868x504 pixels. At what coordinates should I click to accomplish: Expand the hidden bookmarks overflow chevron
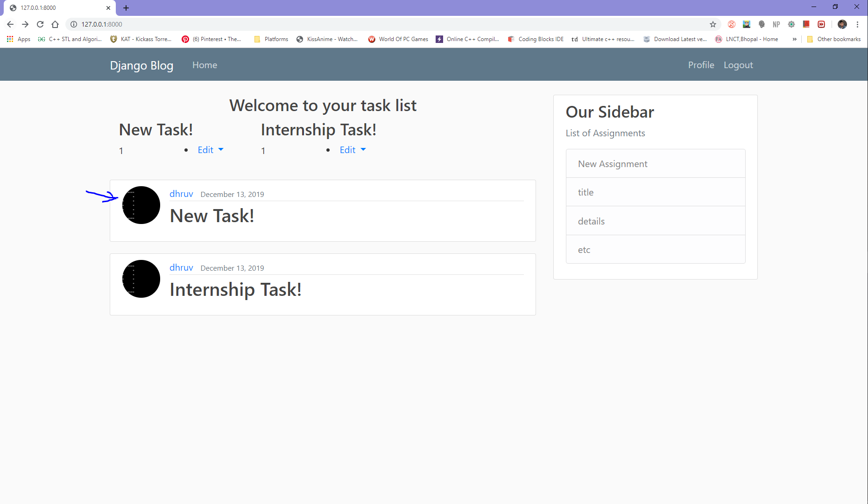coord(794,39)
